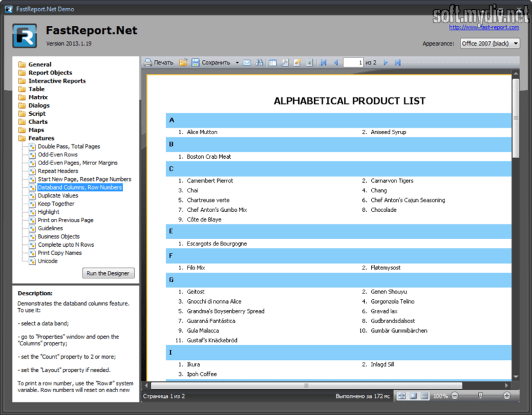Open the fast-report.com link
This screenshot has height=415, width=532.
pyautogui.click(x=484, y=27)
